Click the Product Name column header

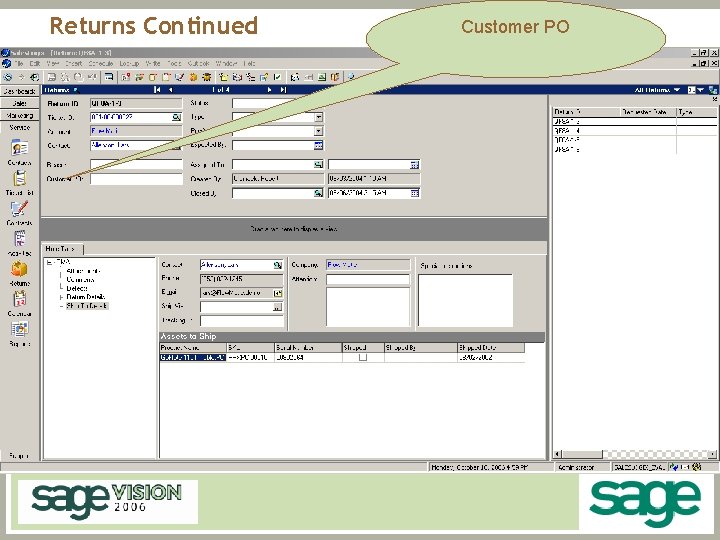tap(193, 348)
